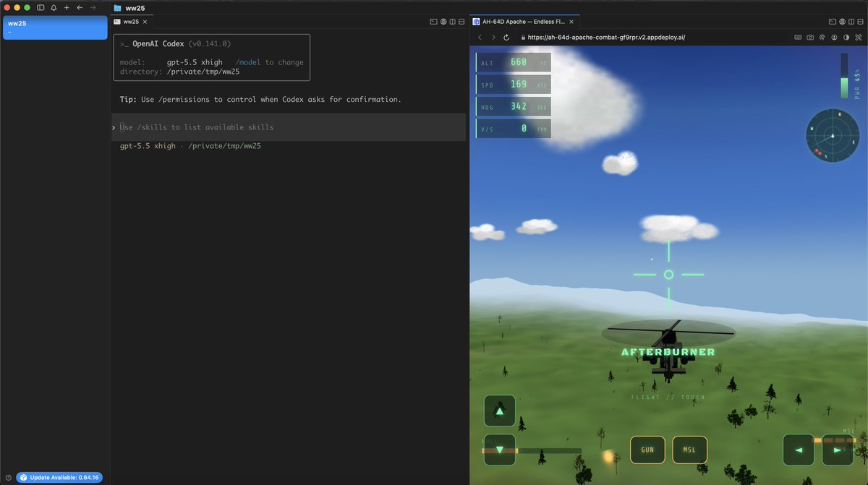Click the PWR power gauge bar
868x485 pixels.
coord(844,76)
